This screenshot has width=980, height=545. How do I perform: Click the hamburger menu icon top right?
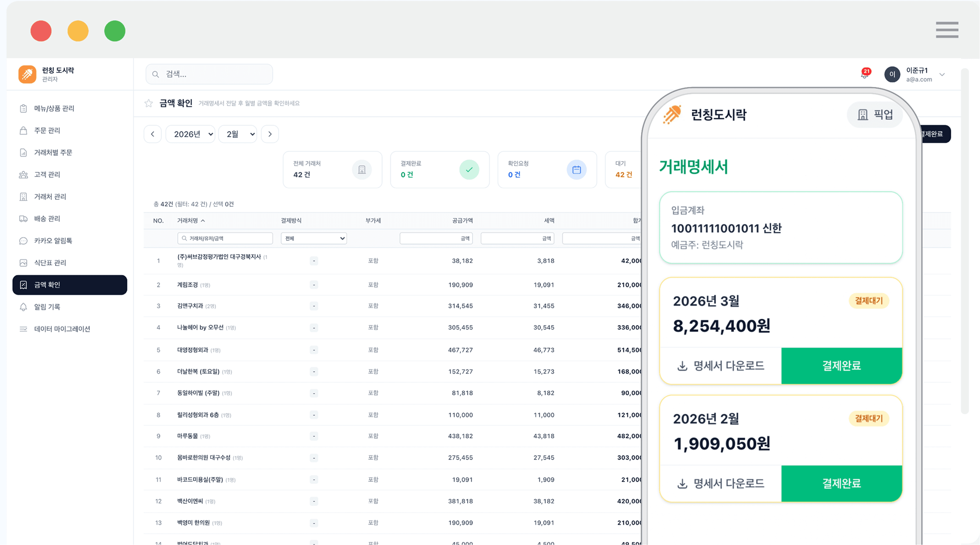click(947, 30)
